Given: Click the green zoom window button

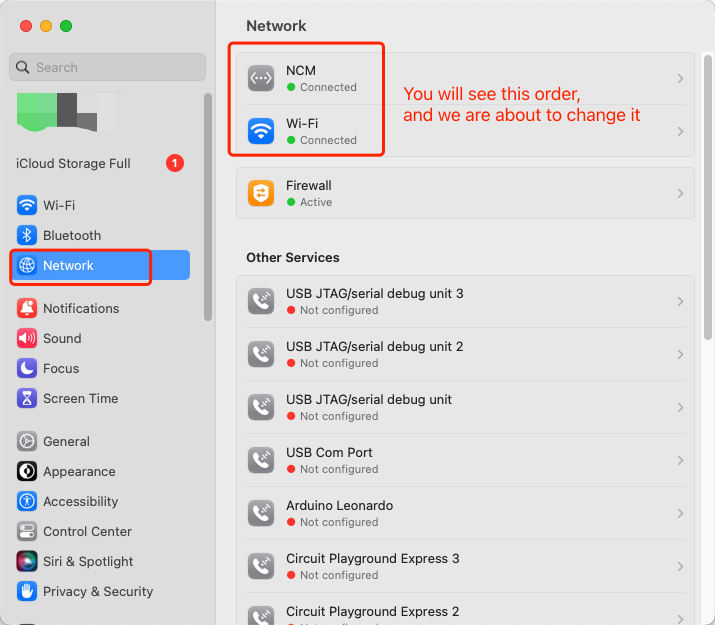Looking at the screenshot, I should pyautogui.click(x=66, y=26).
